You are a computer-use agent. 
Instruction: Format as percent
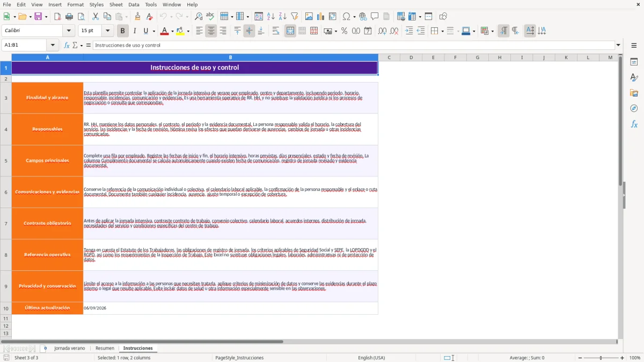coord(344,31)
